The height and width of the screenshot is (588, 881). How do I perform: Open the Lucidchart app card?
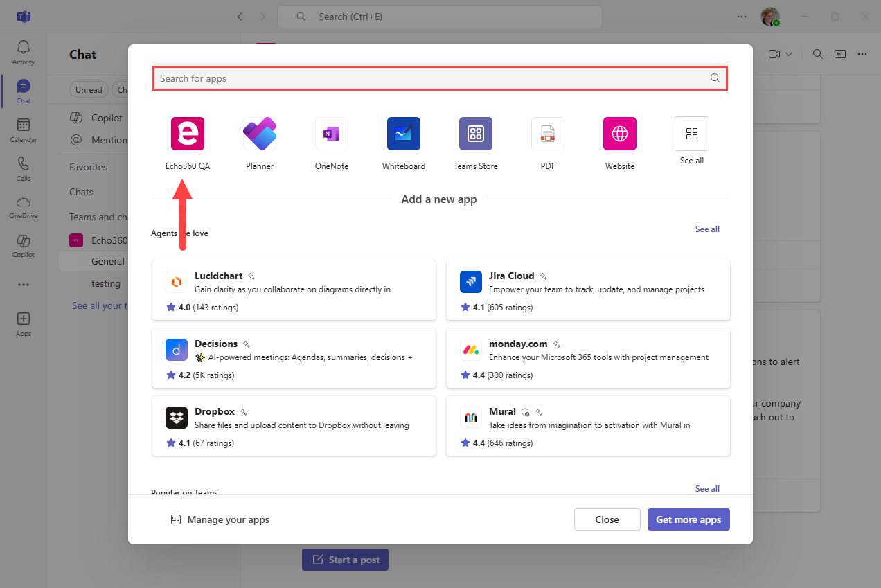coord(294,290)
